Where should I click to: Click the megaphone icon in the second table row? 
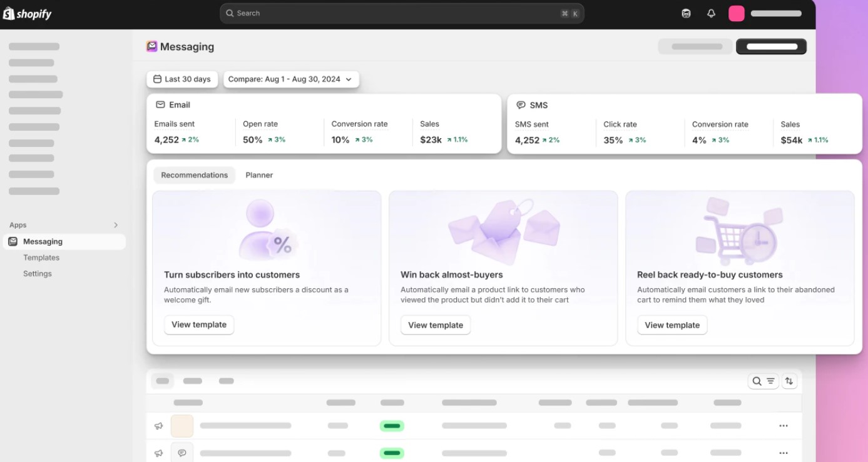click(159, 453)
